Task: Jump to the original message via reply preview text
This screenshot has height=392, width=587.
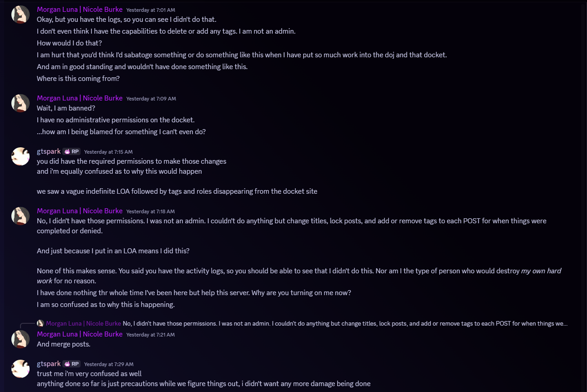Action: (x=345, y=323)
